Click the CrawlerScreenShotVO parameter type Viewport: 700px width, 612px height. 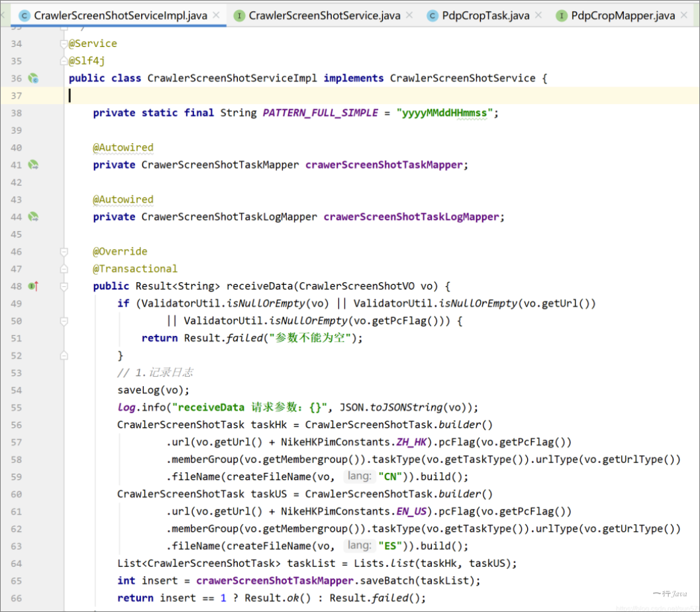click(357, 286)
